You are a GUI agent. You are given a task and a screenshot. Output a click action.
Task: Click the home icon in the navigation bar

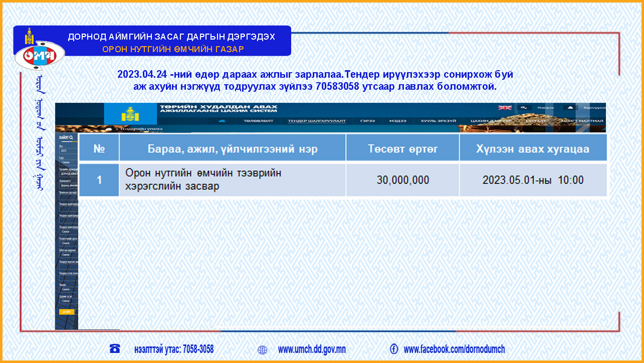(x=222, y=121)
